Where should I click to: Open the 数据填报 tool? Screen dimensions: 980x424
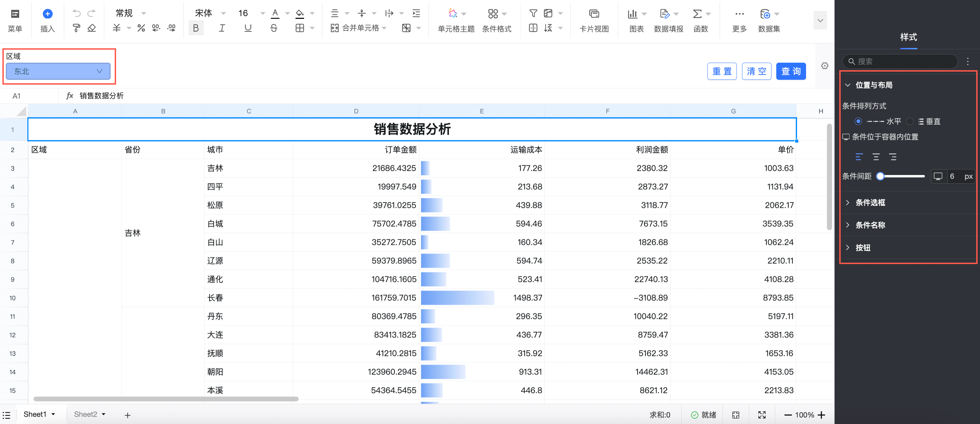[668, 21]
